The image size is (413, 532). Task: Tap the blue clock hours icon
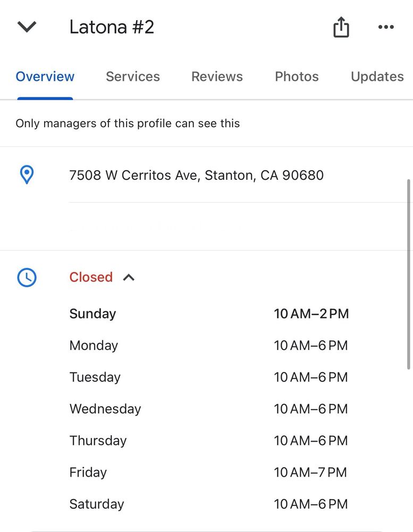pyautogui.click(x=27, y=277)
